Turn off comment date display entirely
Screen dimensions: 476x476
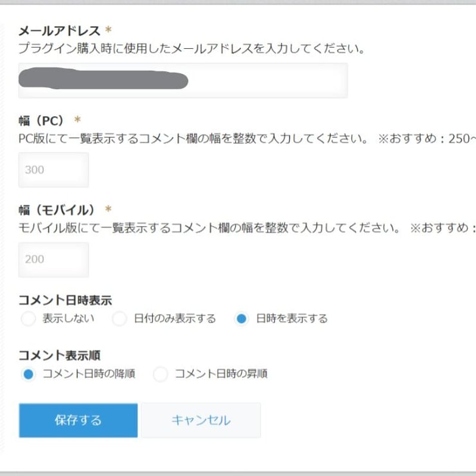[27, 318]
